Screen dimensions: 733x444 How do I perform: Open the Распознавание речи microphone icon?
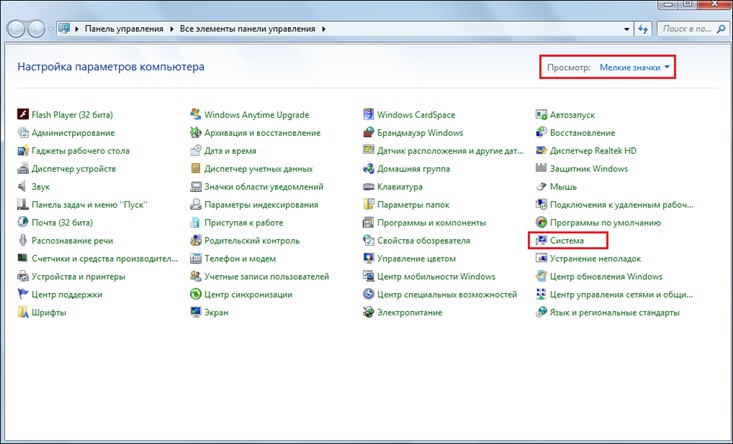point(23,240)
